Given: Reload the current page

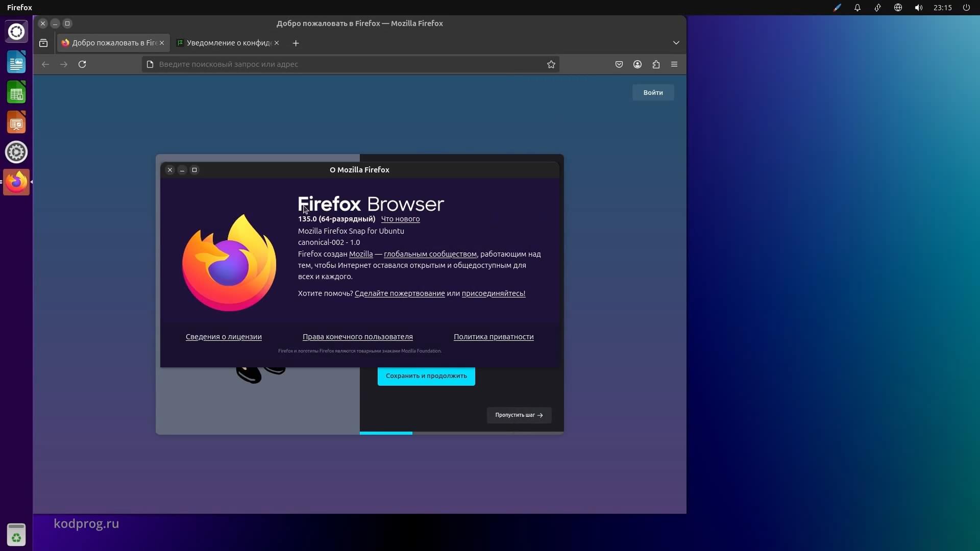Looking at the screenshot, I should (x=82, y=64).
